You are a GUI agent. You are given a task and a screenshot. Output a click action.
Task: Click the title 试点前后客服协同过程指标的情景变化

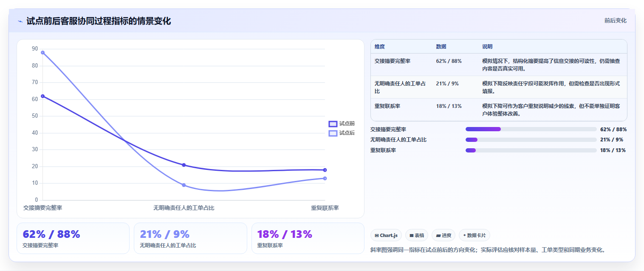pyautogui.click(x=99, y=21)
